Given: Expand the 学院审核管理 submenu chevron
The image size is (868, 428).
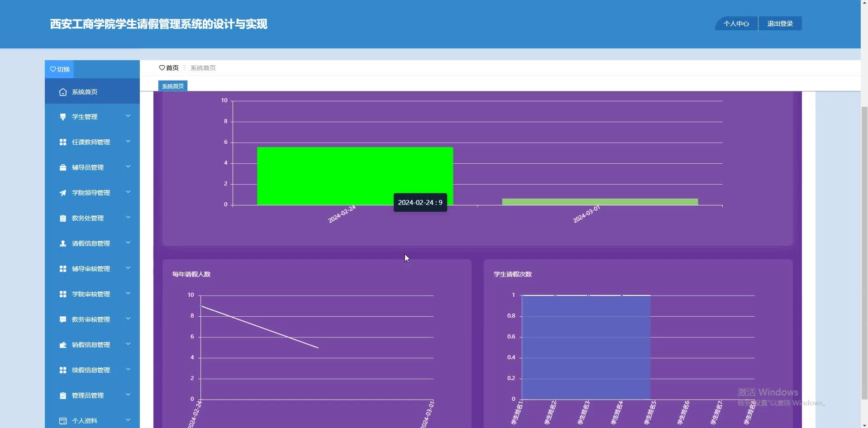Looking at the screenshot, I should [128, 294].
